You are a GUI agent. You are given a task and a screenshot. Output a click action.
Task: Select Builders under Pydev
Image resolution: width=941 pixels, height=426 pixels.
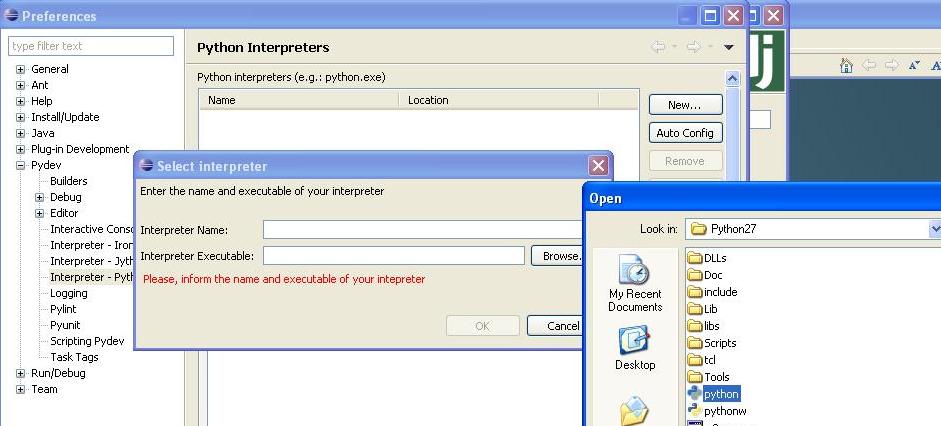click(x=68, y=181)
